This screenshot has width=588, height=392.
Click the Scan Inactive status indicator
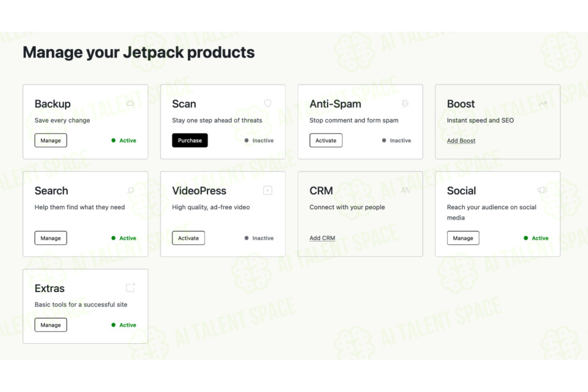[x=259, y=140]
